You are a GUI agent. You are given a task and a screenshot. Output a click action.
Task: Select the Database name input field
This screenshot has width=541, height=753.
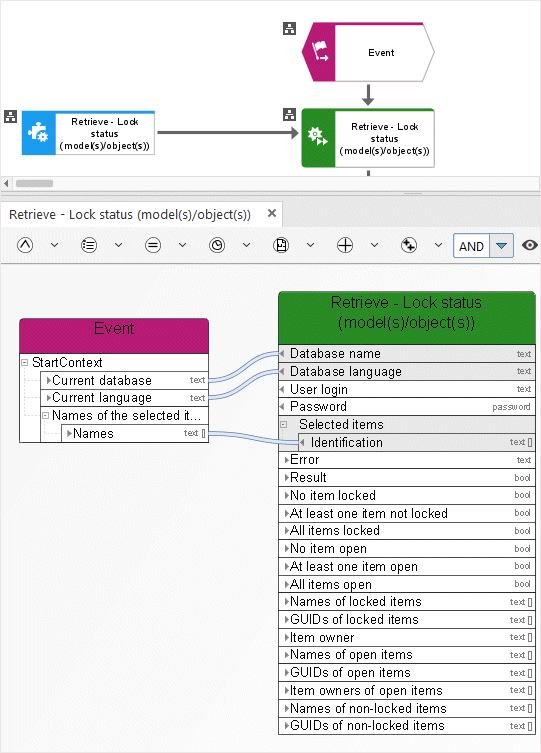point(407,353)
